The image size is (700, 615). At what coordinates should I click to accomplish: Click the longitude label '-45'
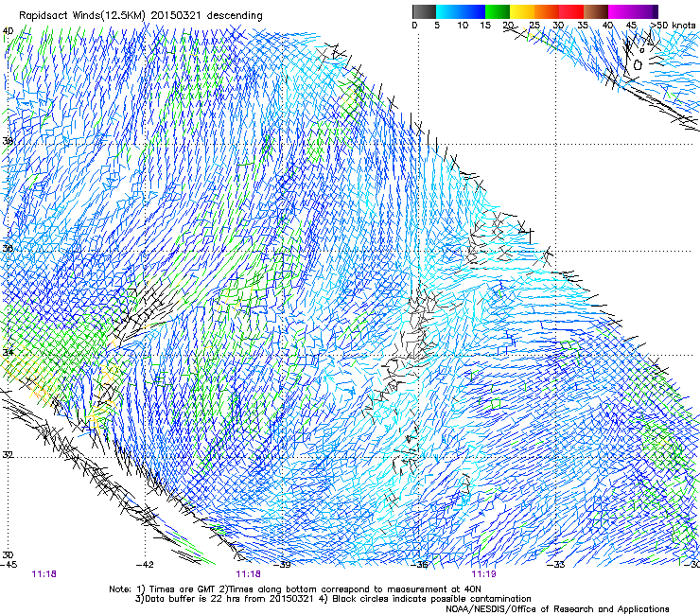(x=9, y=565)
